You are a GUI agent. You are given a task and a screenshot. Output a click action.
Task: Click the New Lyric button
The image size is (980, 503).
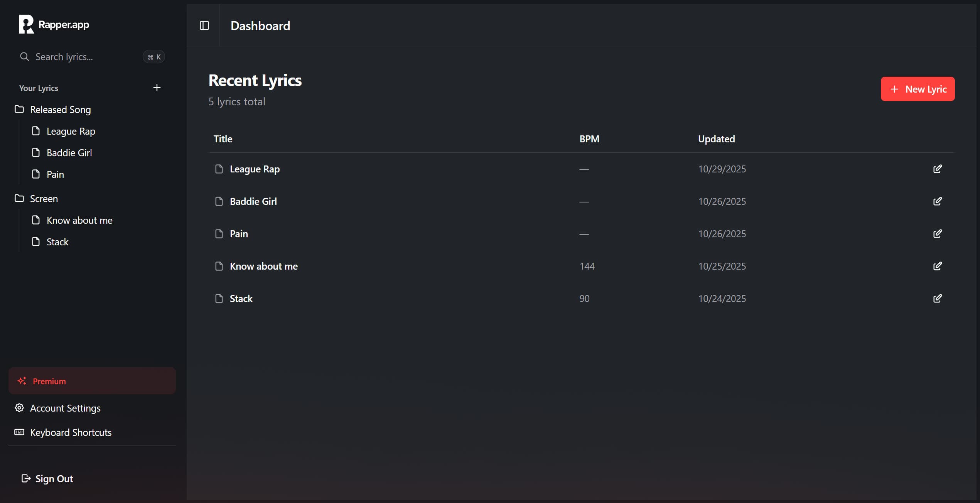[x=918, y=89]
